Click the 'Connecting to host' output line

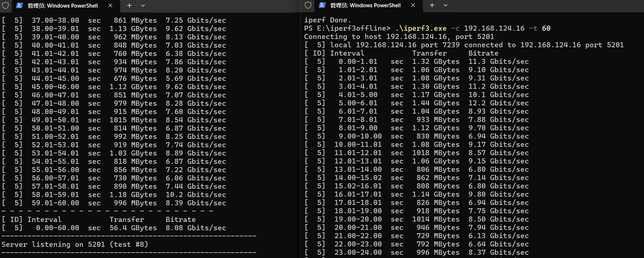pos(399,36)
